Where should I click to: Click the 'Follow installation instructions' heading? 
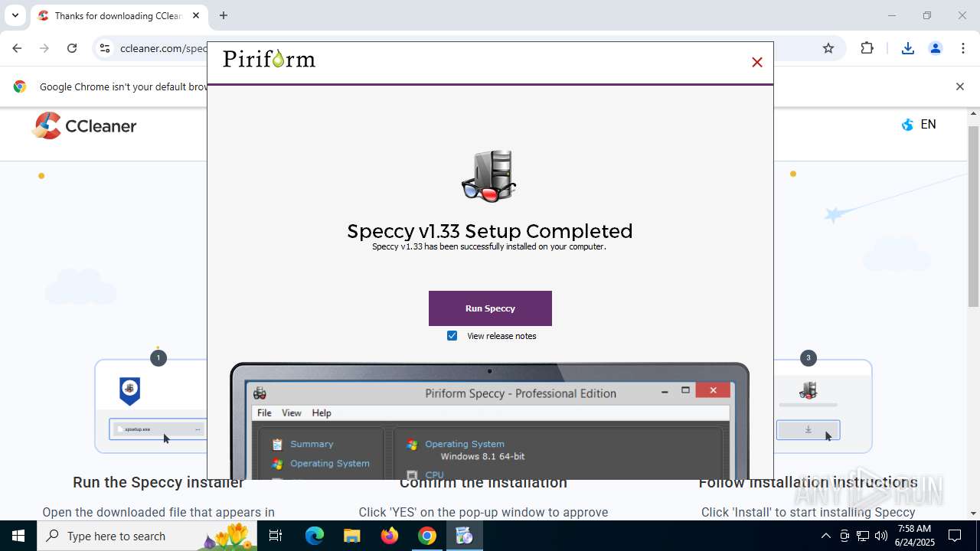[808, 482]
